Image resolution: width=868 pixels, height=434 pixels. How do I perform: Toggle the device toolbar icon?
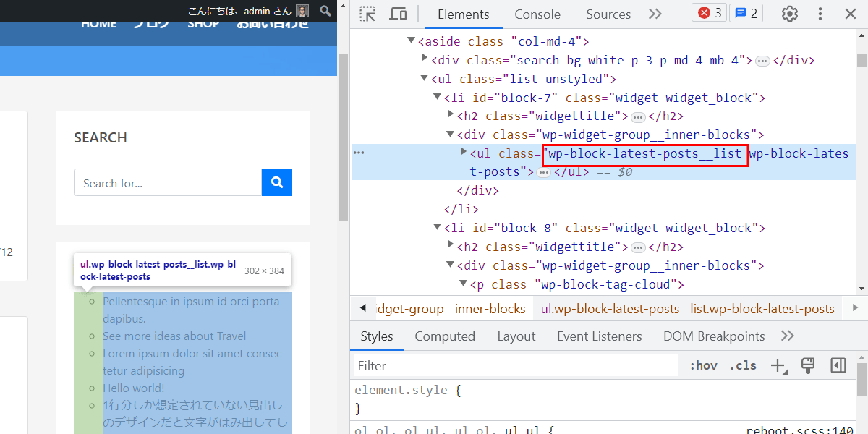398,14
